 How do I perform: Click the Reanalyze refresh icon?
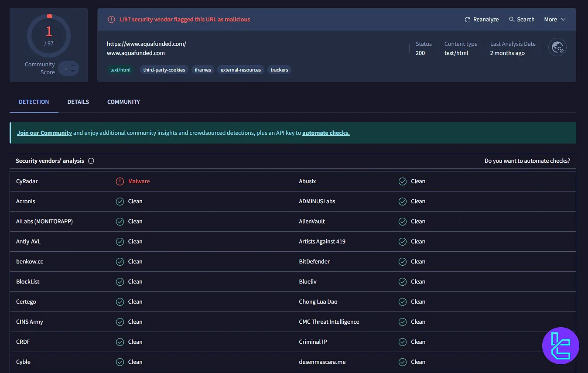point(467,19)
